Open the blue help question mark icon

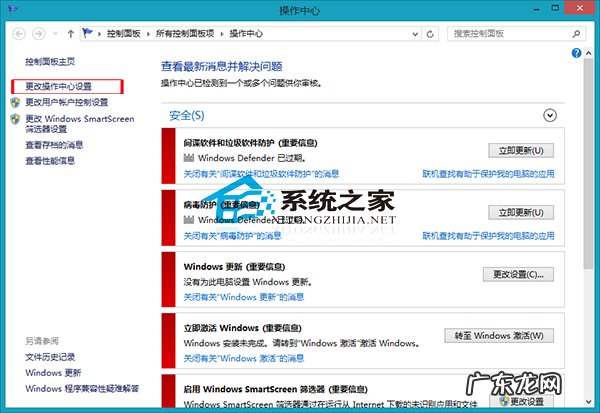click(x=576, y=53)
